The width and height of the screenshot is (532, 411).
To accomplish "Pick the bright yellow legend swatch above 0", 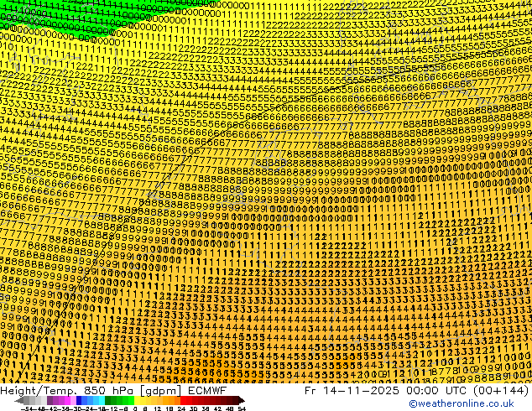I will (x=137, y=400).
